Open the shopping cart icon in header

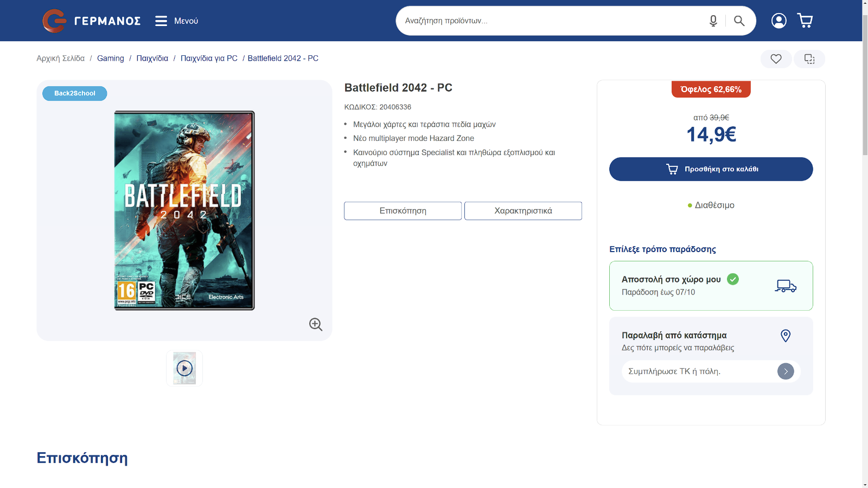pyautogui.click(x=805, y=21)
